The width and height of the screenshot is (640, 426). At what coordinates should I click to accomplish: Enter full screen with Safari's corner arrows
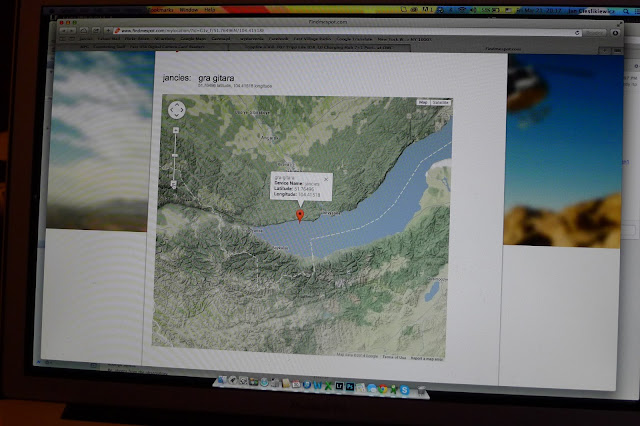[620, 24]
